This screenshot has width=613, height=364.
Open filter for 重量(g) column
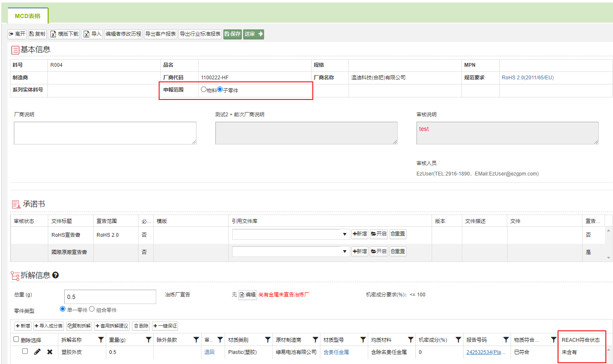coord(148,340)
